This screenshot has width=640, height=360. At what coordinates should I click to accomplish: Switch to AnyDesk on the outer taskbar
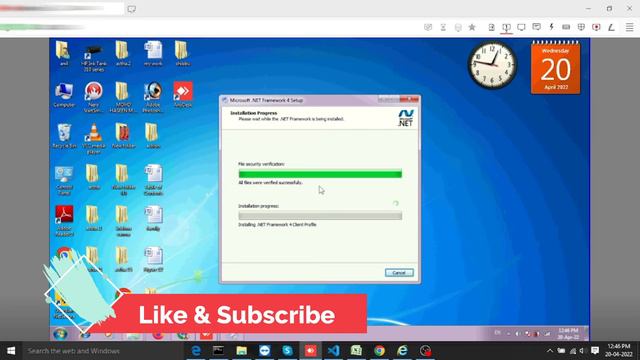311,351
